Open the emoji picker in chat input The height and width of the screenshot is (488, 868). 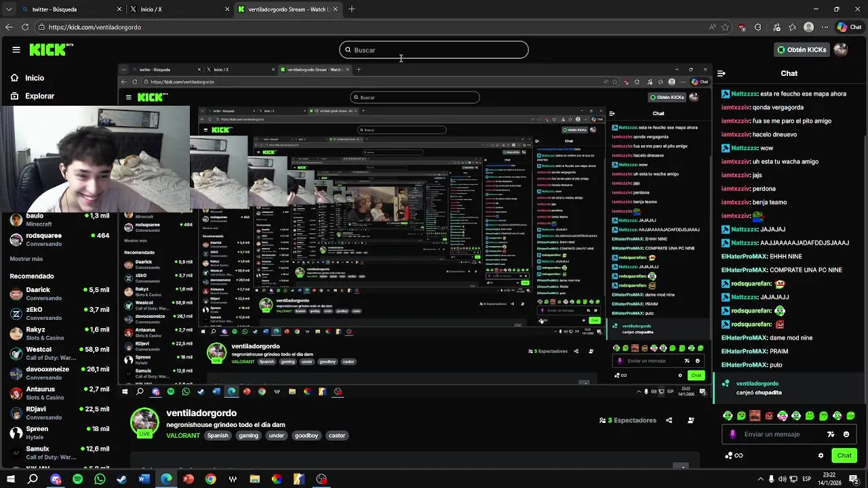tap(846, 434)
